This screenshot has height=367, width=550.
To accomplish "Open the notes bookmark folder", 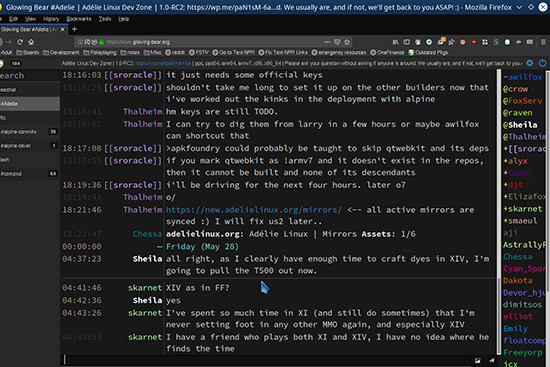I will (x=130, y=53).
